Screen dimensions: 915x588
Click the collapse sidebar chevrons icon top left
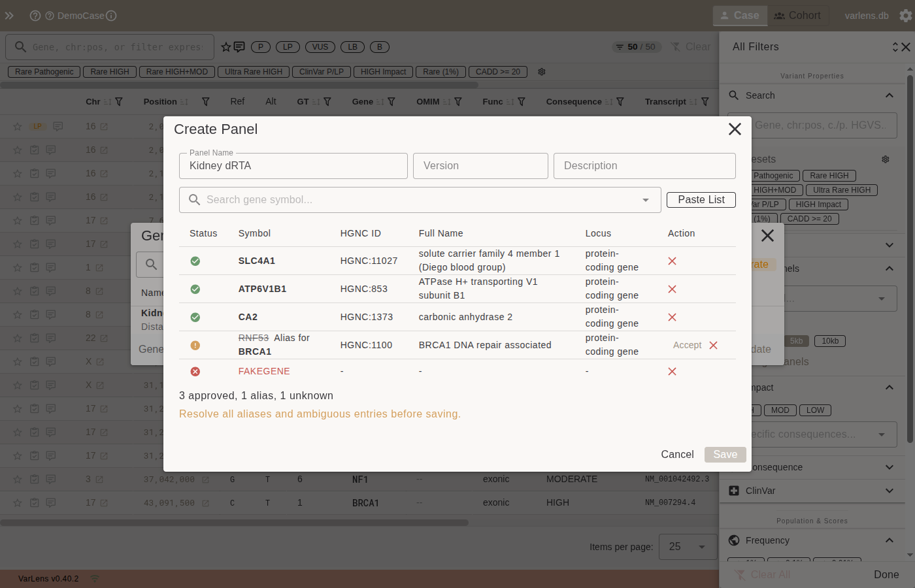pyautogui.click(x=9, y=15)
